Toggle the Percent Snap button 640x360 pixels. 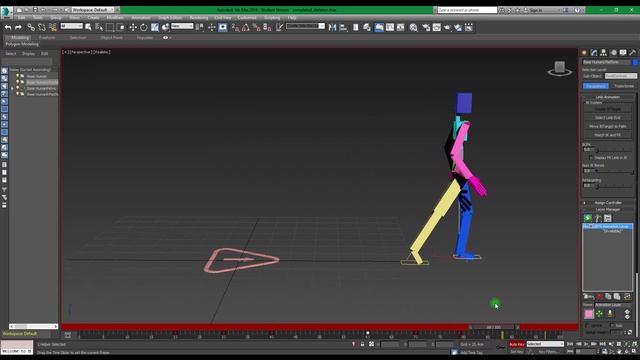tap(256, 27)
